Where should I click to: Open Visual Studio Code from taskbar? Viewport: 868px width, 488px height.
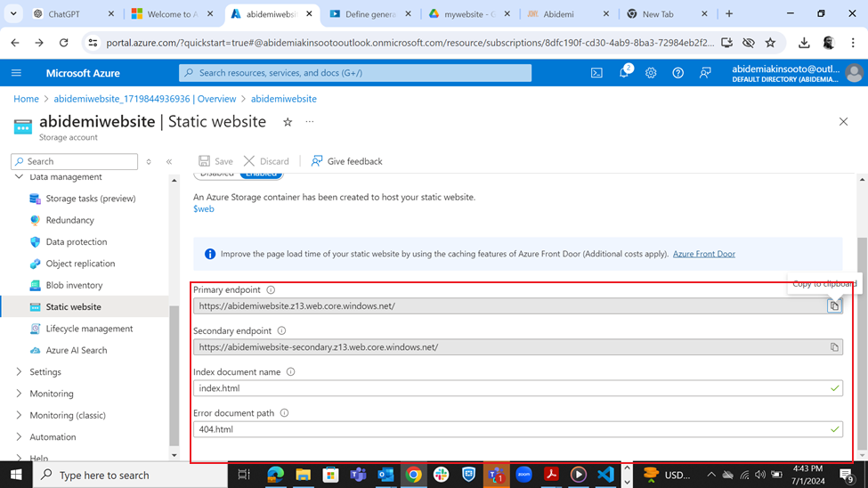(605, 475)
